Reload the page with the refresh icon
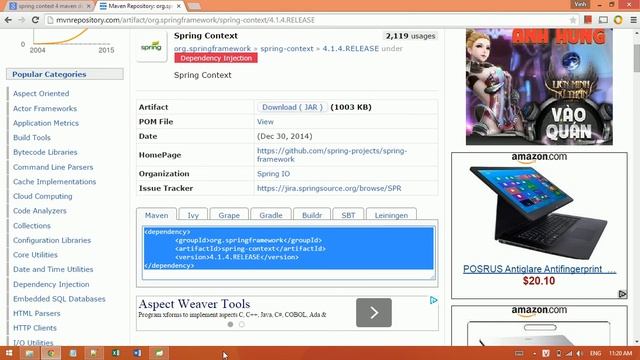Screen dimensions: 640x360 click(x=35, y=20)
